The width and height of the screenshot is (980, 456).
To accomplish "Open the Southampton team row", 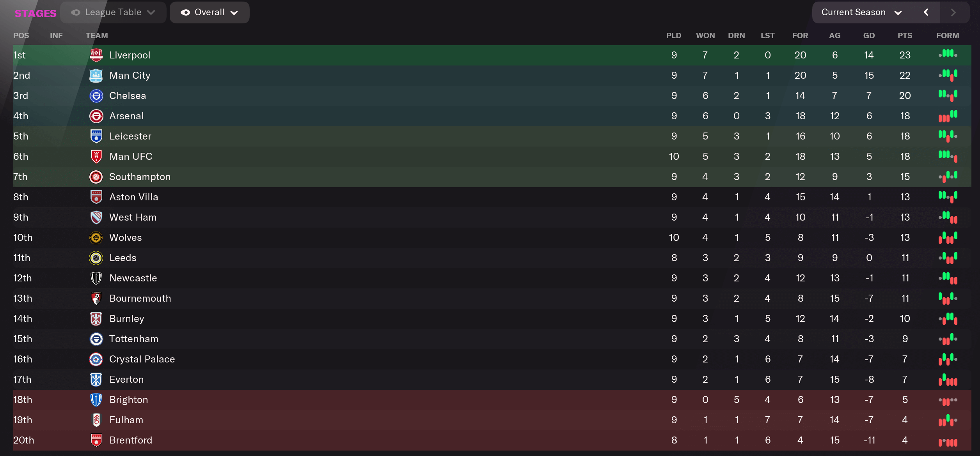I will click(x=139, y=176).
